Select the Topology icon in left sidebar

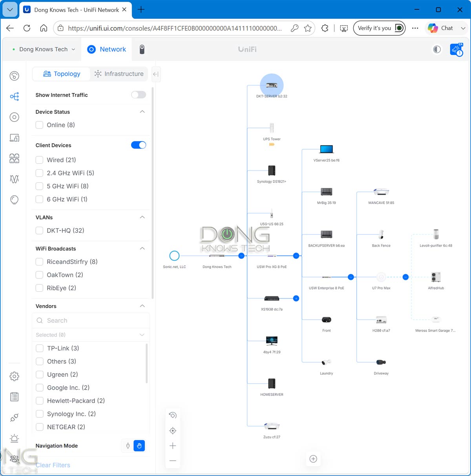(15, 96)
